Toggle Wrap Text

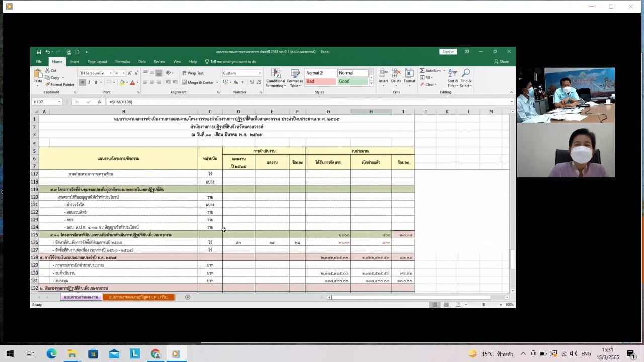click(x=193, y=73)
